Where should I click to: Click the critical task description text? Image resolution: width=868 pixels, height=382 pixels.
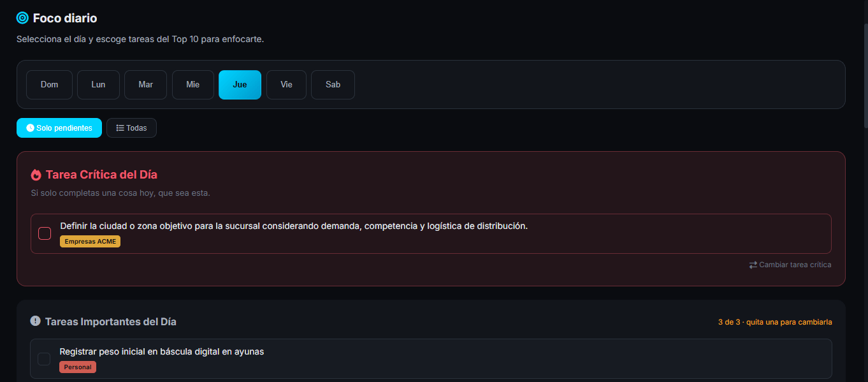tap(294, 226)
